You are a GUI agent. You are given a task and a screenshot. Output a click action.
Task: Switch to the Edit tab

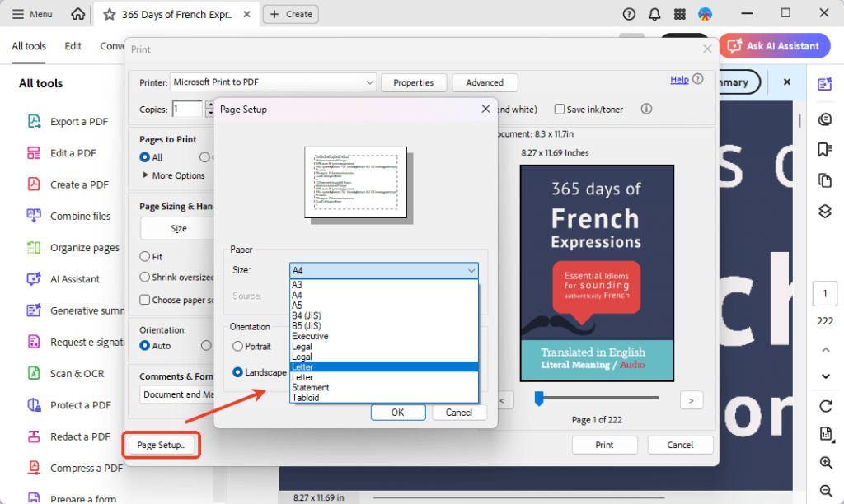73,46
